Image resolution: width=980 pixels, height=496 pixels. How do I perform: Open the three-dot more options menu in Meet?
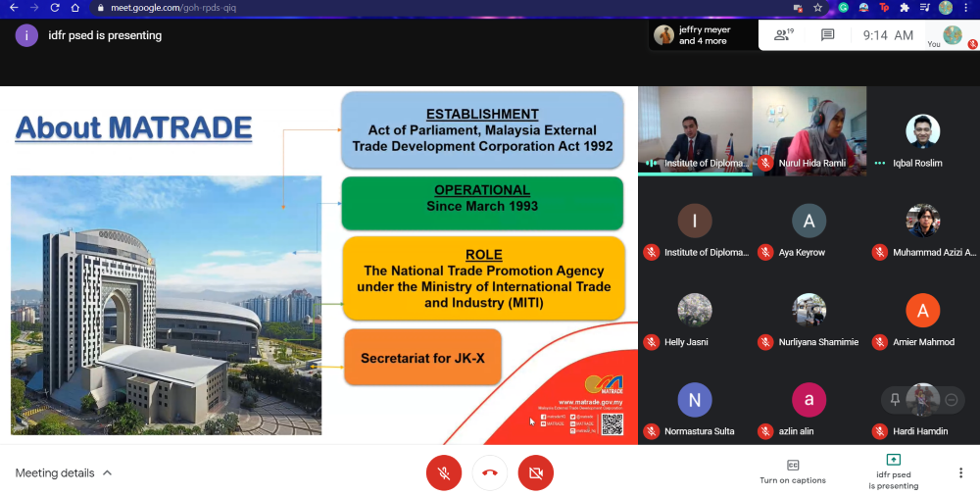[x=960, y=472]
